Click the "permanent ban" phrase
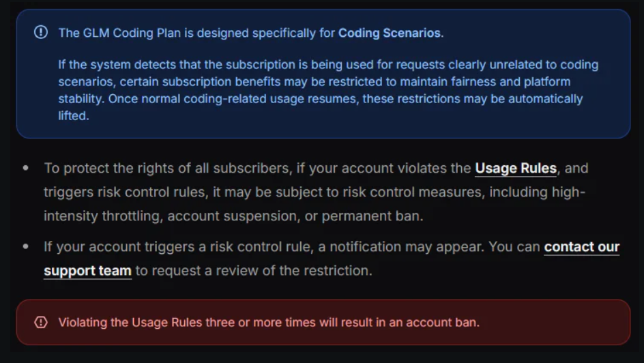 (x=372, y=216)
